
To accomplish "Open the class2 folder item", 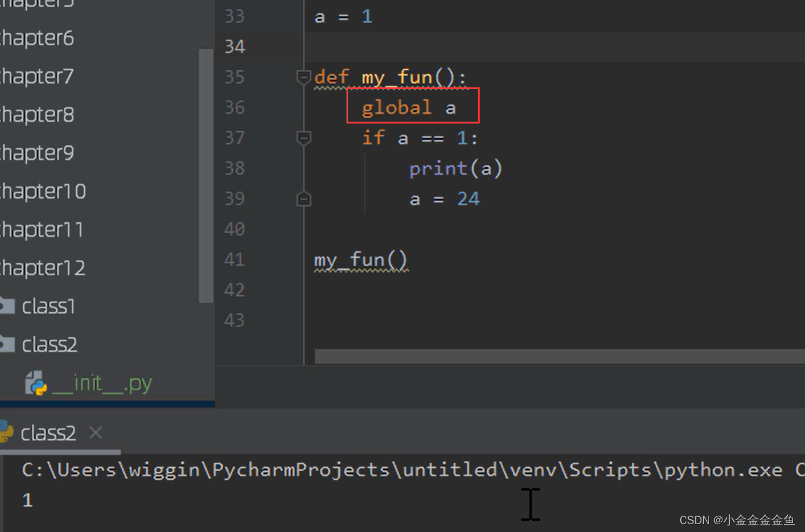I will (x=49, y=345).
